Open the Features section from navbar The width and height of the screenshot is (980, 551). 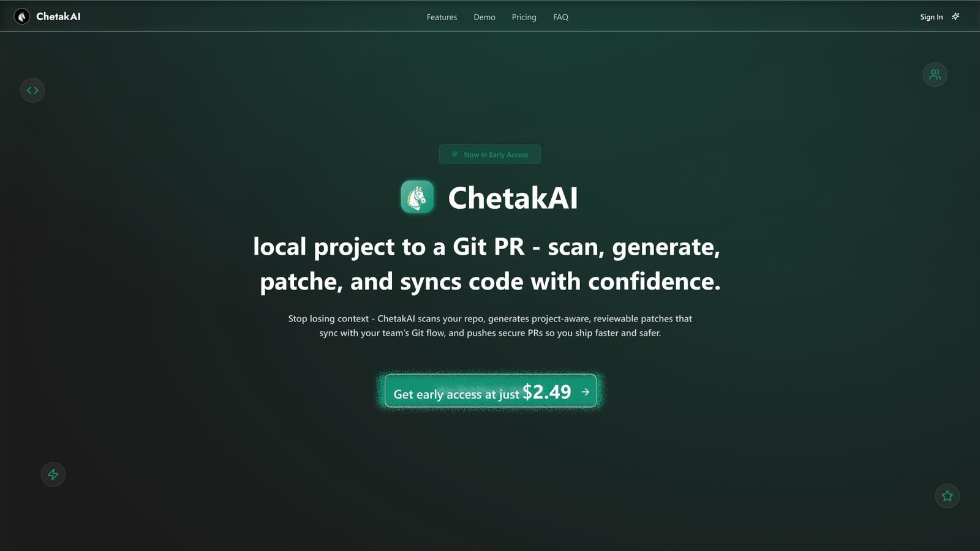tap(442, 17)
